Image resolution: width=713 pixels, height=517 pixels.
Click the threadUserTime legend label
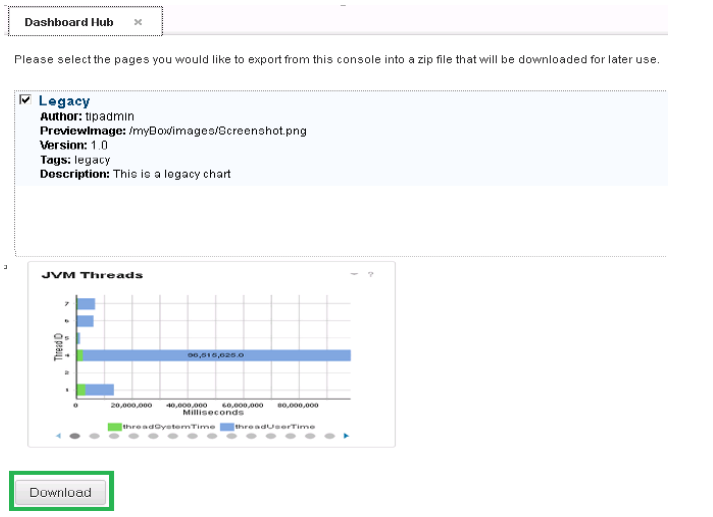pyautogui.click(x=275, y=427)
